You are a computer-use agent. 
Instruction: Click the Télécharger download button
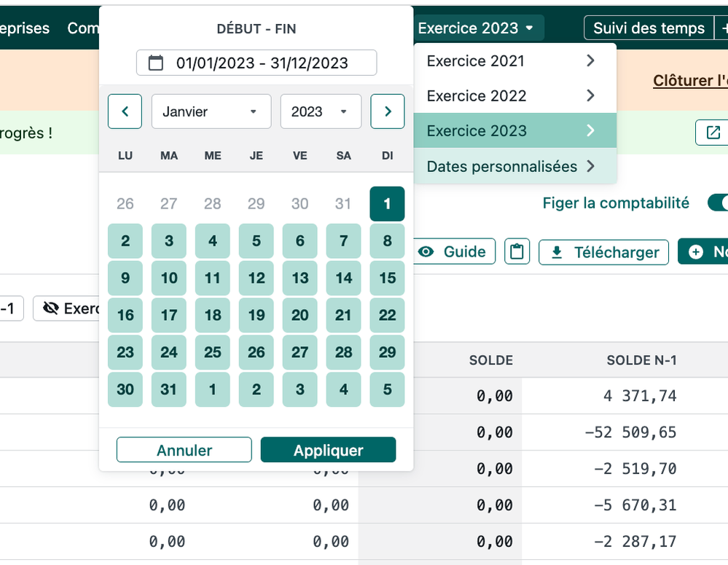[603, 252]
